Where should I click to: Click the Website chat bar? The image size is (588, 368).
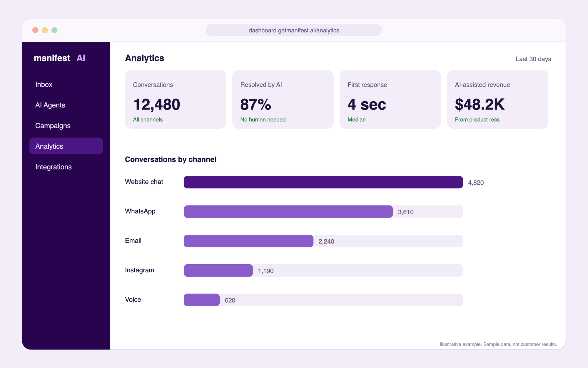[x=323, y=182]
